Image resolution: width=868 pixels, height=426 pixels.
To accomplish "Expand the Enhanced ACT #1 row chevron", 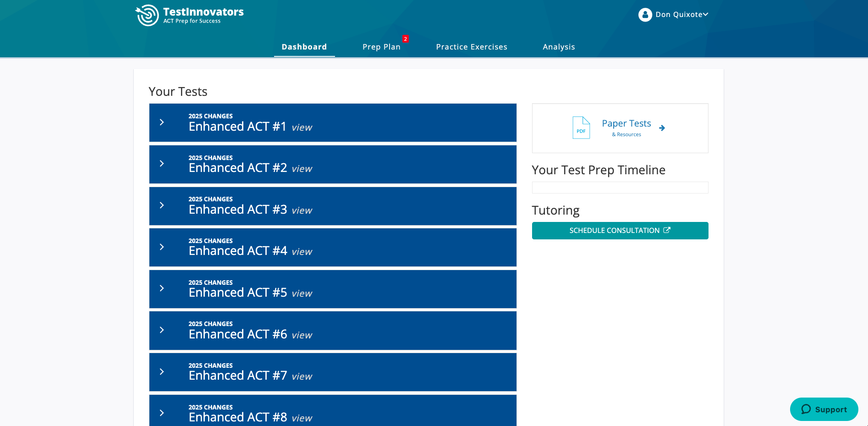I will click(162, 122).
